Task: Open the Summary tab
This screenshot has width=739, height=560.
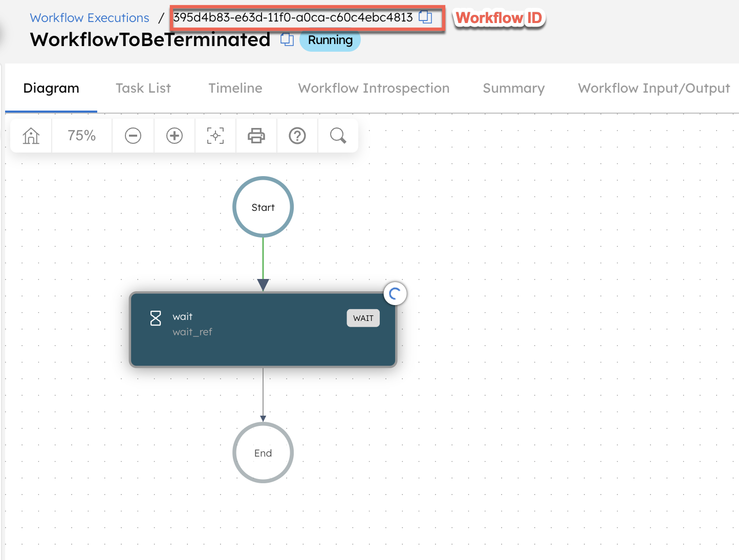Action: (x=513, y=88)
